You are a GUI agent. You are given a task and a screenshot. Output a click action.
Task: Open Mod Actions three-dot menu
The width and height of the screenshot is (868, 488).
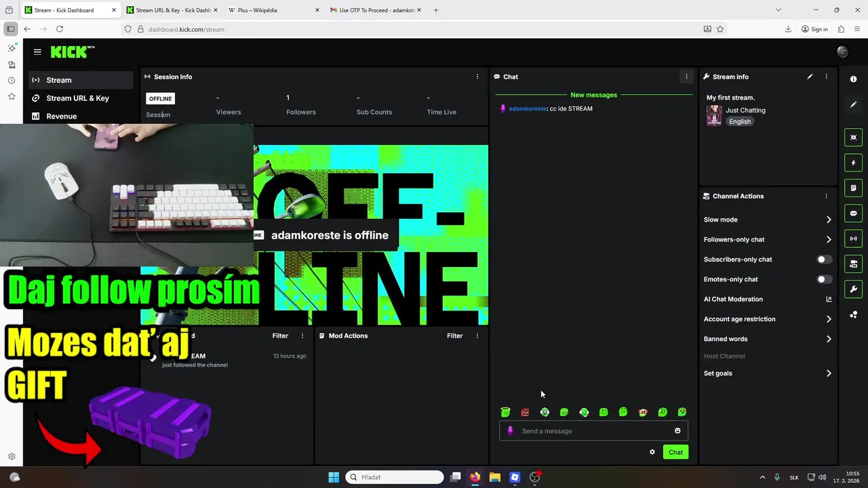tap(477, 335)
